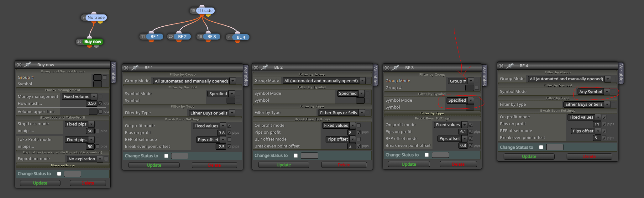Toggle Break even point offset checkbox in BE 2
The height and width of the screenshot is (198, 644).
[359, 146]
